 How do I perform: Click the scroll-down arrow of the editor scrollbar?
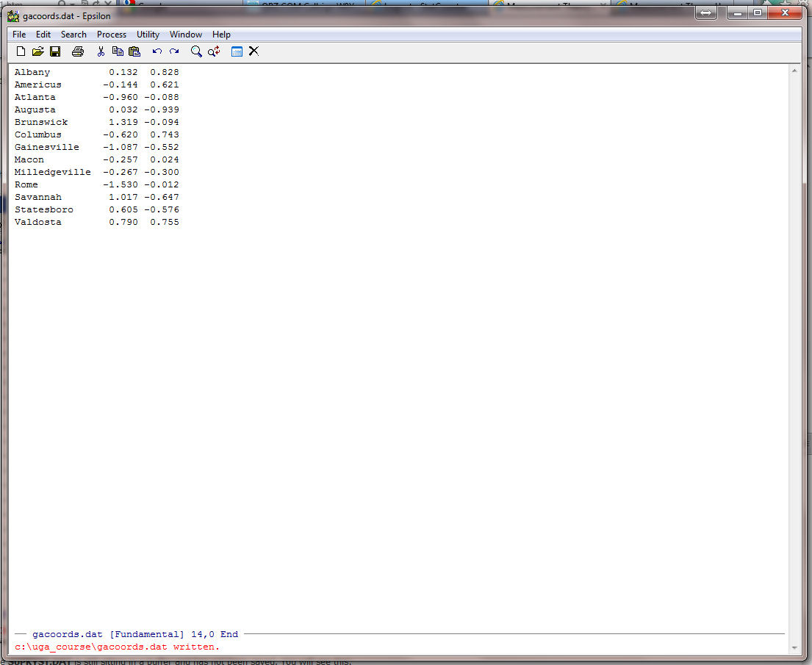[x=794, y=647]
